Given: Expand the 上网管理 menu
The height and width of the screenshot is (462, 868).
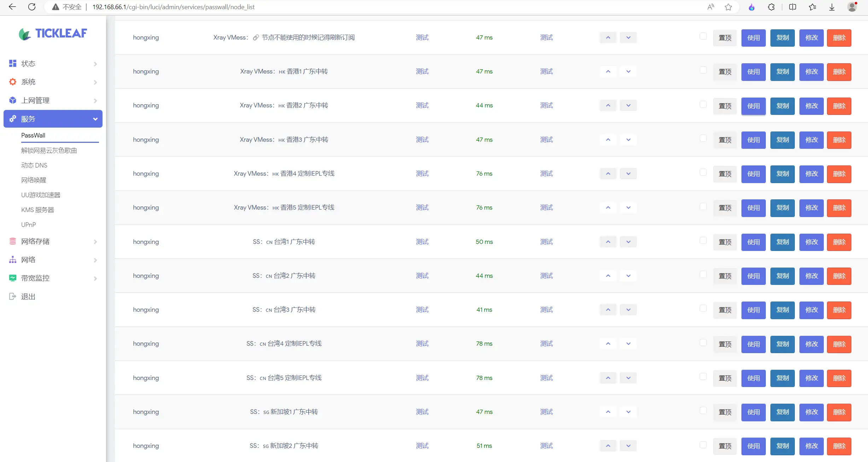Looking at the screenshot, I should tap(53, 100).
